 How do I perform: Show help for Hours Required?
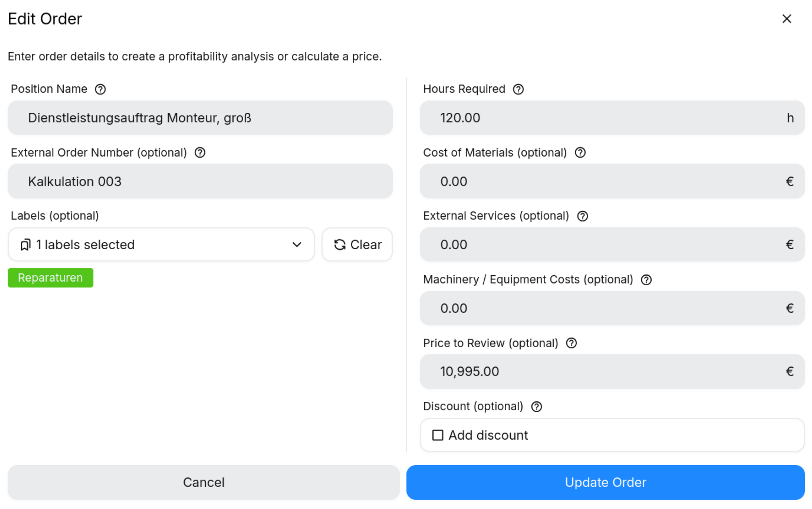pos(518,89)
